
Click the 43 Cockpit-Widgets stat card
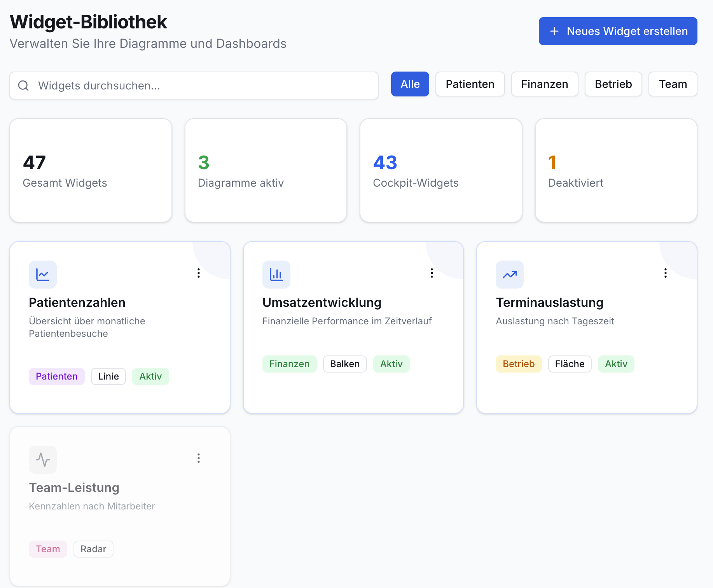pyautogui.click(x=441, y=170)
